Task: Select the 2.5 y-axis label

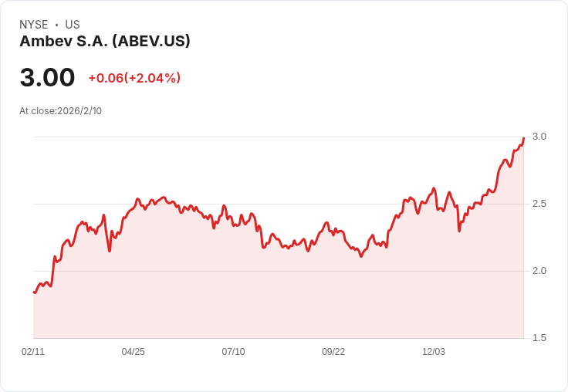Action: tap(539, 204)
